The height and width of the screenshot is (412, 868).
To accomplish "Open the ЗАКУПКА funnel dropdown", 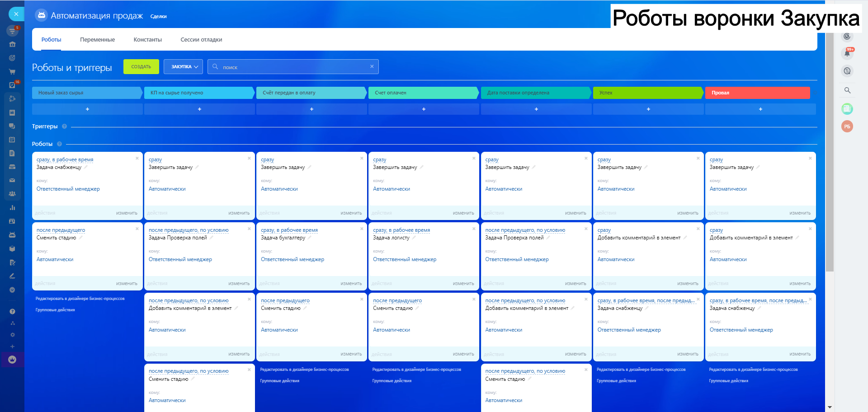I will 183,66.
